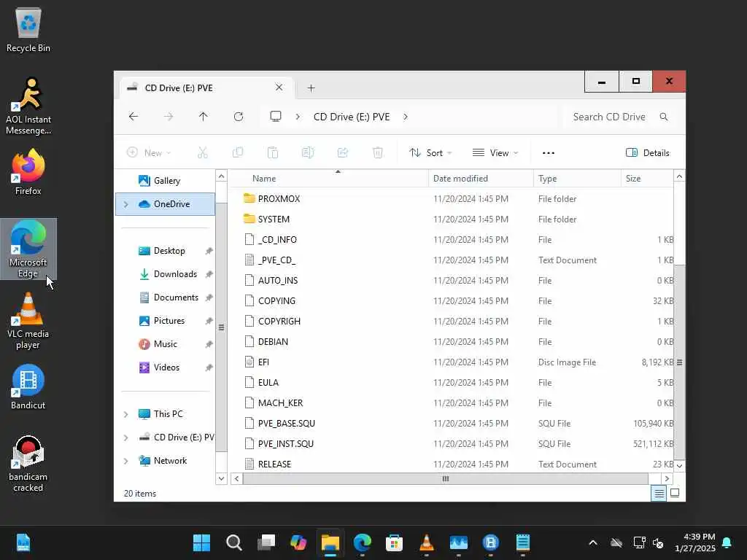Open Music quick access folder

point(165,344)
